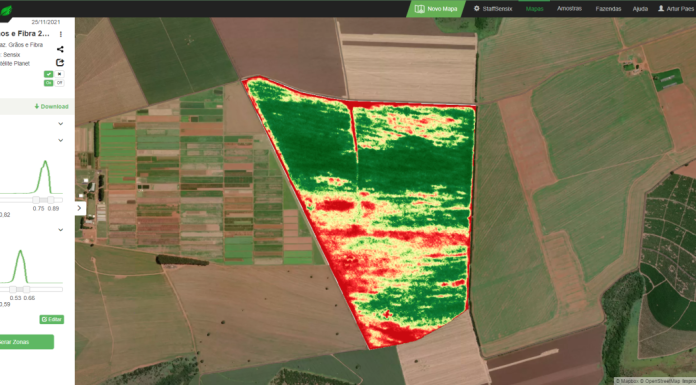Click the gear icon beside StaffSensix
696x385 pixels.
[x=477, y=8]
